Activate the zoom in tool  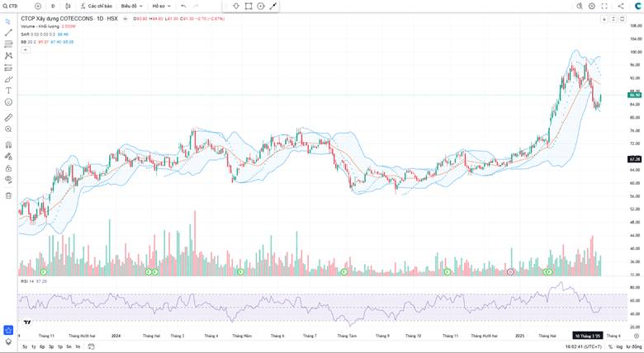pos(8,129)
